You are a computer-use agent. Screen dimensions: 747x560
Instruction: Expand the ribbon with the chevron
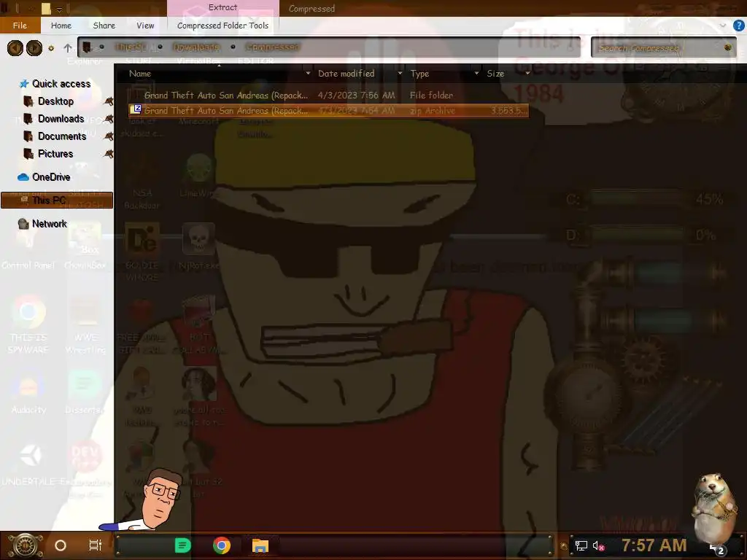pyautogui.click(x=723, y=26)
